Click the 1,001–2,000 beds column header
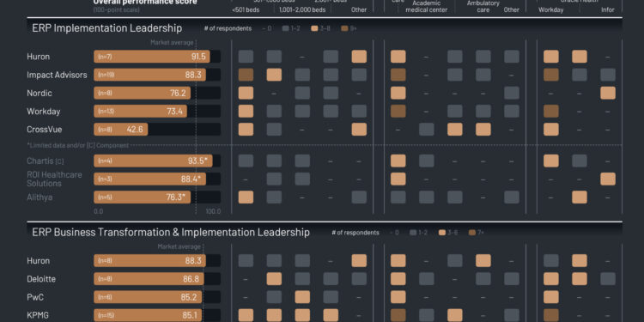Viewport: 644px width, 322px height. tap(302, 9)
